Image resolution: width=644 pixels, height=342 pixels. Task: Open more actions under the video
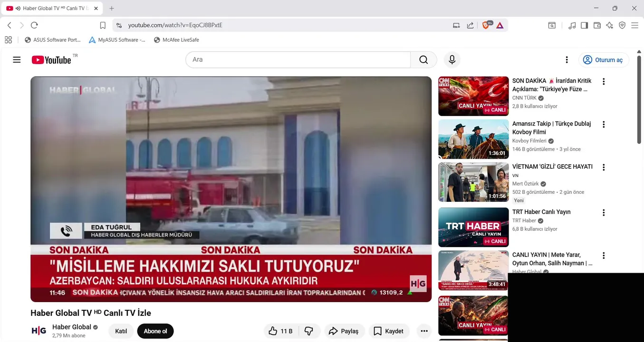[424, 331]
